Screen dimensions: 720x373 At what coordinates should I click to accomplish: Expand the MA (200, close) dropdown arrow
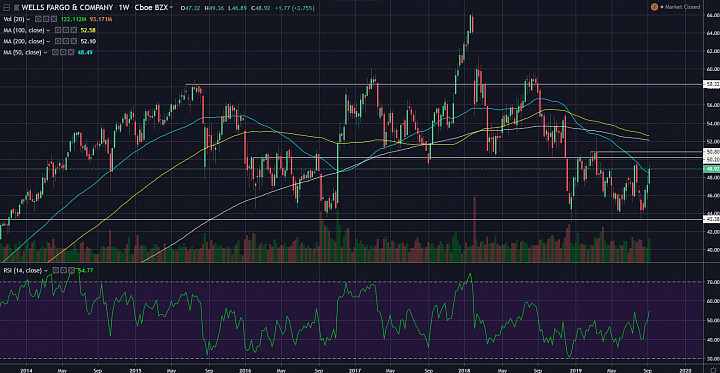click(x=48, y=41)
